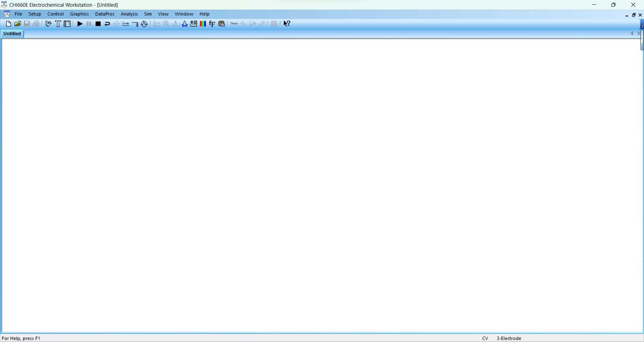Click the floppy disk Save icon
The width and height of the screenshot is (644, 342).
click(27, 24)
